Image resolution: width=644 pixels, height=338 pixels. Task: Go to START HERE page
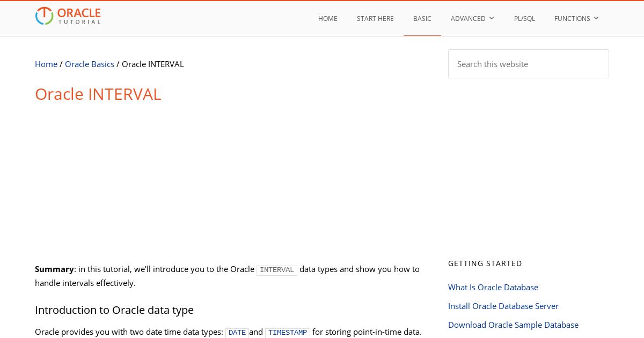point(375,19)
